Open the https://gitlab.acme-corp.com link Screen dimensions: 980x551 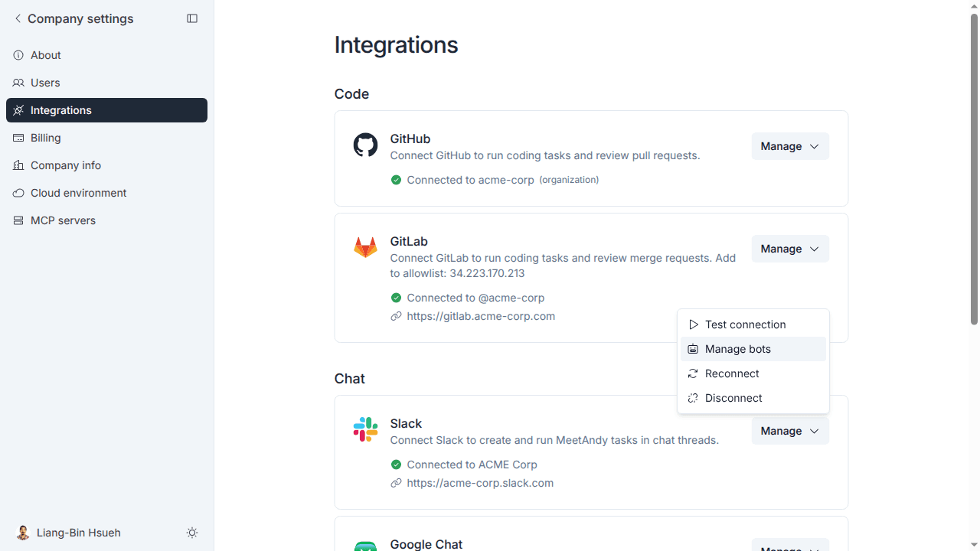tap(481, 316)
